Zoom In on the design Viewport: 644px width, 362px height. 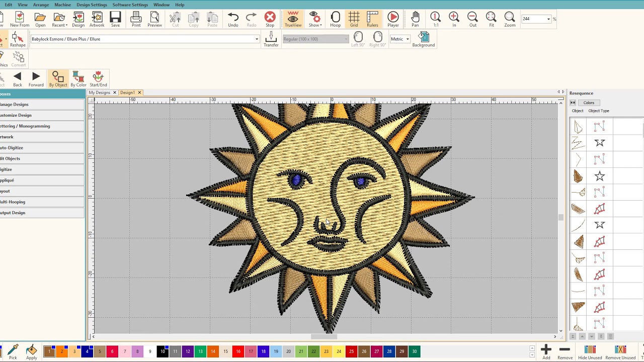click(454, 20)
